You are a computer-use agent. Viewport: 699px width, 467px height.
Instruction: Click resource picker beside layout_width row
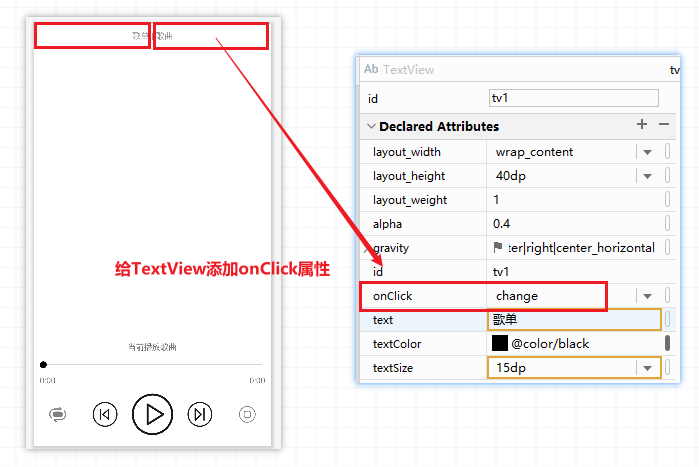tap(667, 152)
